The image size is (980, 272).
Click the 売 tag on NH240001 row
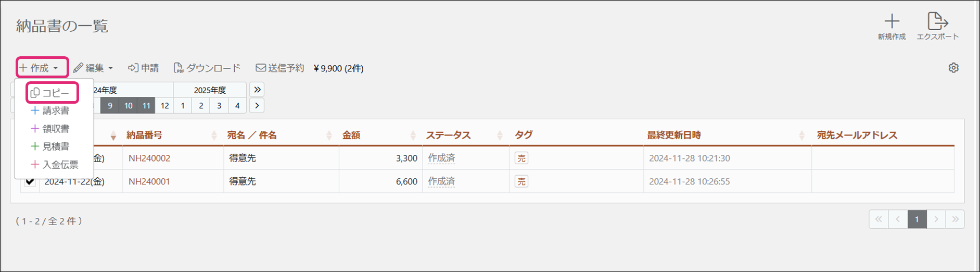(x=521, y=181)
